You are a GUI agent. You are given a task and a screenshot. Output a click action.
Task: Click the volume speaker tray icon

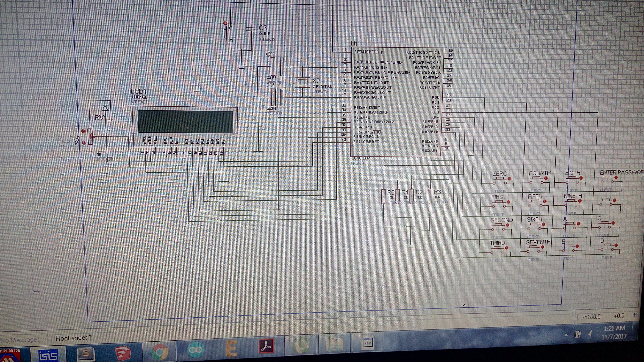coord(590,334)
